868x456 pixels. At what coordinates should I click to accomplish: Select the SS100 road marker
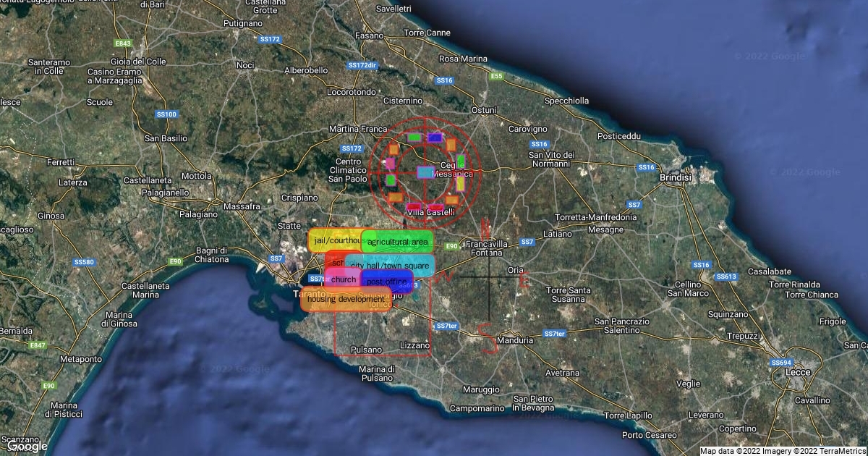pyautogui.click(x=166, y=114)
